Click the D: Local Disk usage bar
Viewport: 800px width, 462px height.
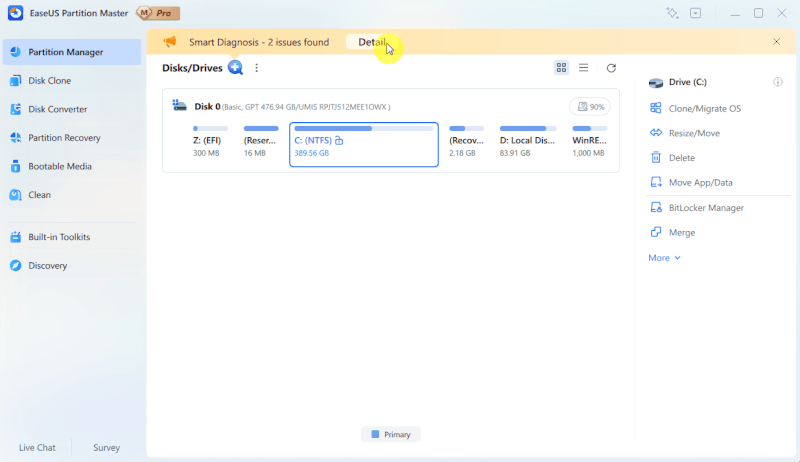[x=528, y=129]
